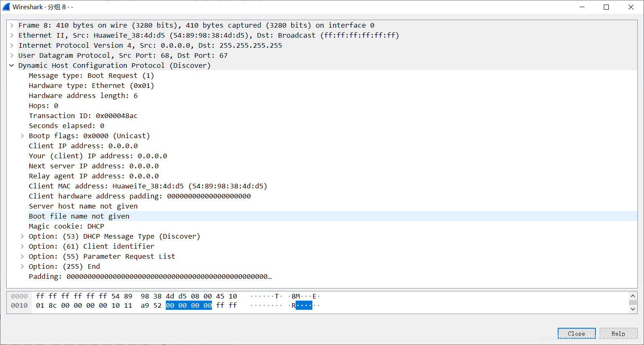Minimize the Wireshark packet window
644x345 pixels.
[x=582, y=7]
